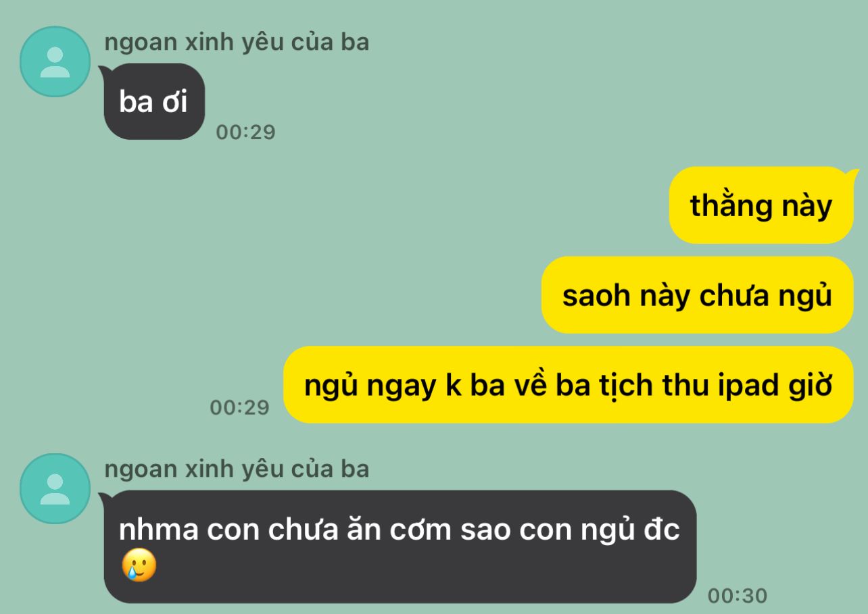This screenshot has width=868, height=614.
Task: Open the first sender's profile avatar
Action: [55, 61]
